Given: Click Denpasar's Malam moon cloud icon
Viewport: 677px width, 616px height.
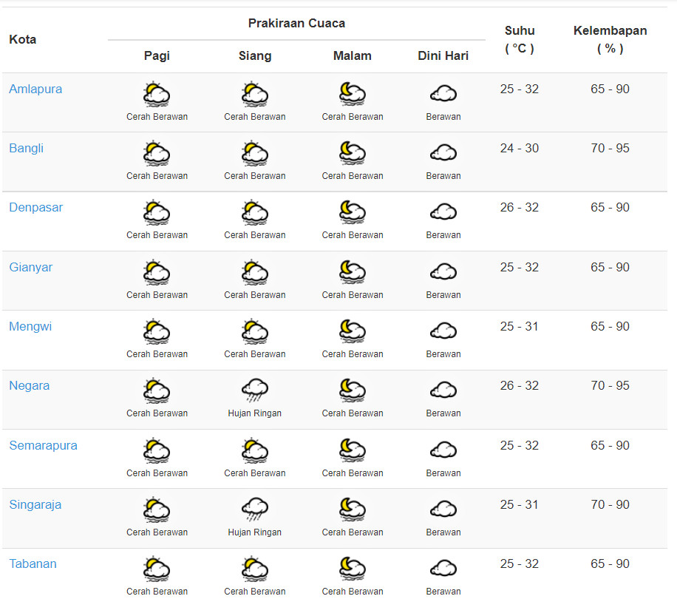Looking at the screenshot, I should pyautogui.click(x=353, y=212).
